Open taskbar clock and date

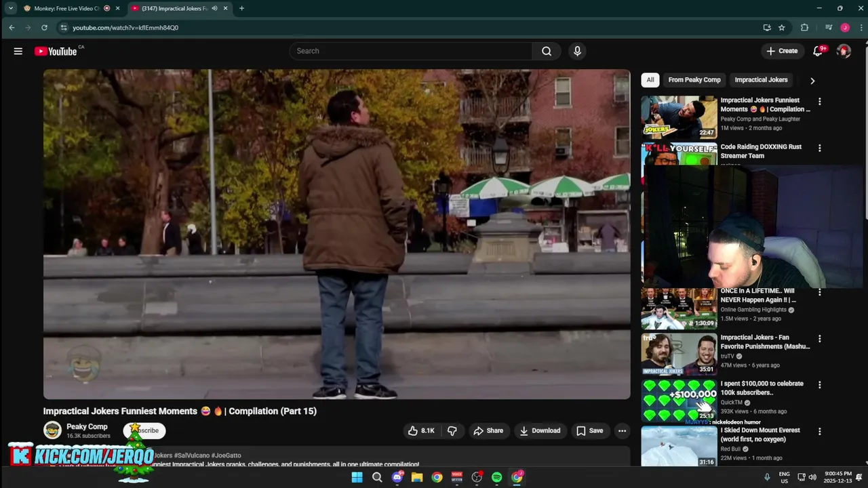point(837,477)
